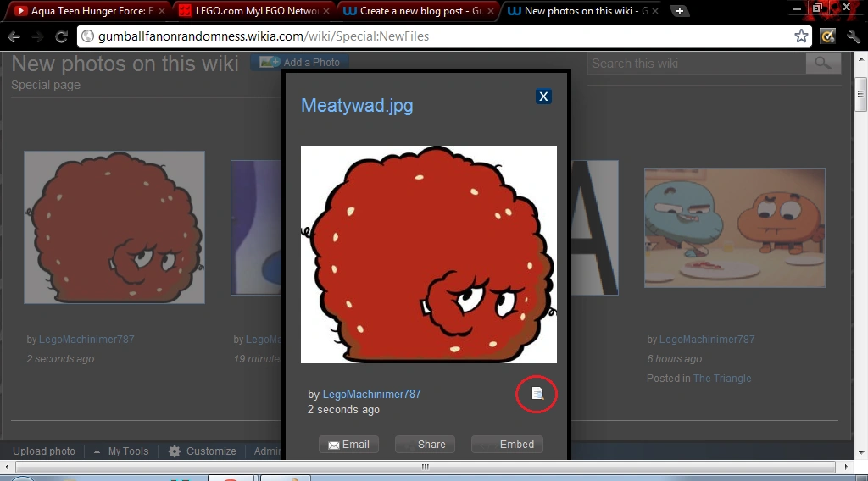
Task: Click the 'New photos on this wiki' heading
Action: point(125,64)
